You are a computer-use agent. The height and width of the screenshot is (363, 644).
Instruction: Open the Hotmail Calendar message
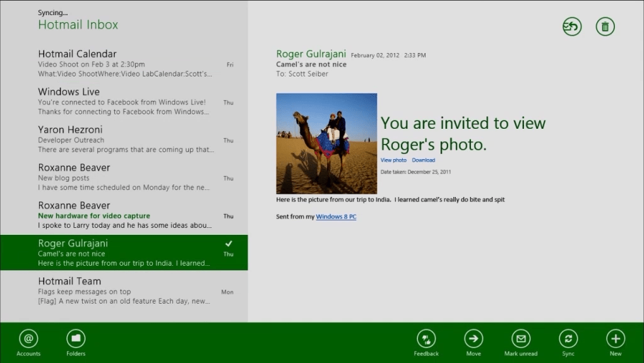tap(124, 63)
